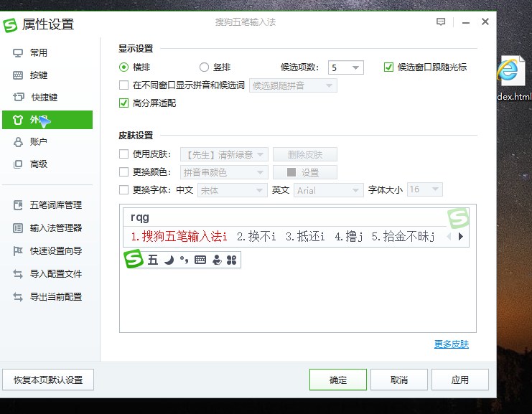Click the first candidate 搜狗五笔输入法 in the preview
This screenshot has width=532, height=414.
(x=179, y=236)
